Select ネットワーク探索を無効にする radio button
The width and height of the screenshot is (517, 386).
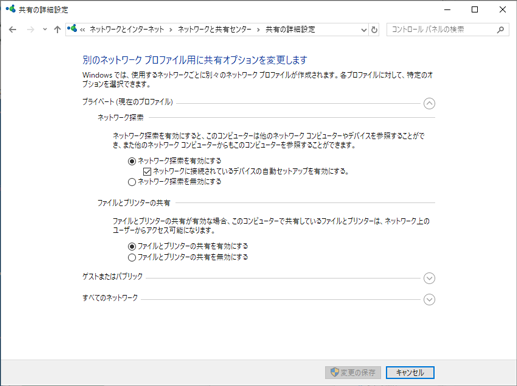(132, 182)
